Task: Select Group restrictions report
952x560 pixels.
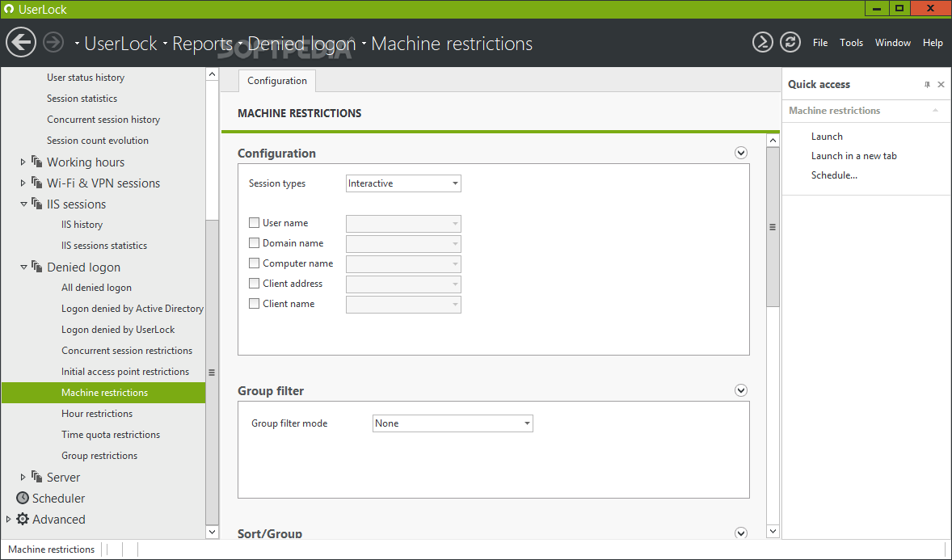Action: click(99, 456)
